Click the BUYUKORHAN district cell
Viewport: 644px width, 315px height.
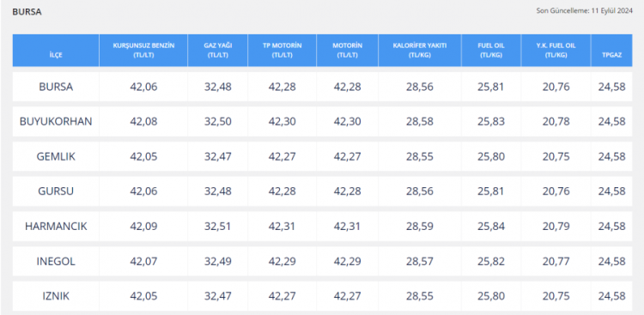pyautogui.click(x=56, y=122)
